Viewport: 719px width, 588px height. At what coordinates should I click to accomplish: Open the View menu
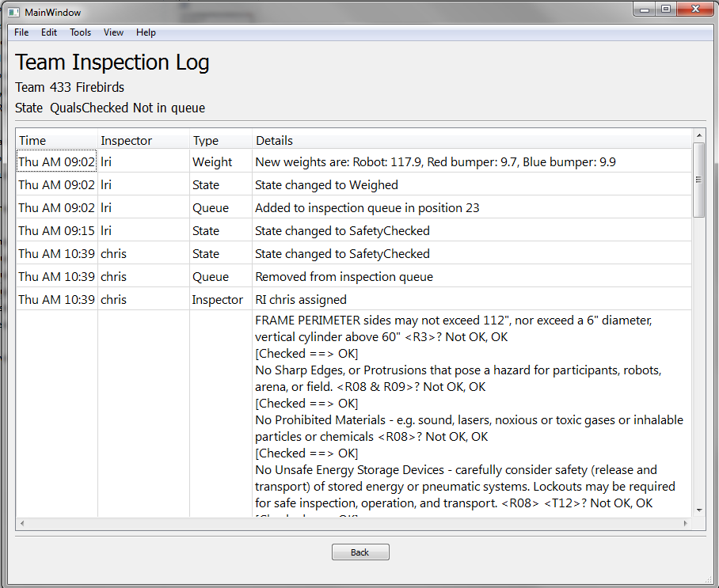[x=113, y=32]
